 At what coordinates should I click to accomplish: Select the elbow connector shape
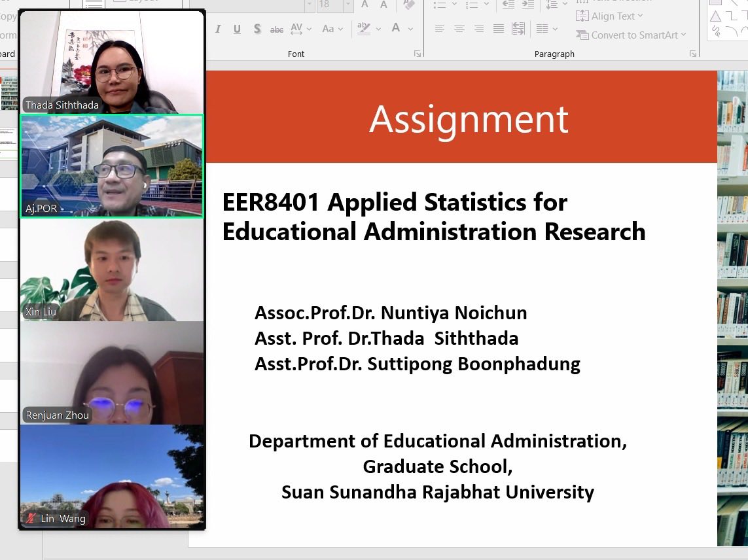tap(731, 16)
